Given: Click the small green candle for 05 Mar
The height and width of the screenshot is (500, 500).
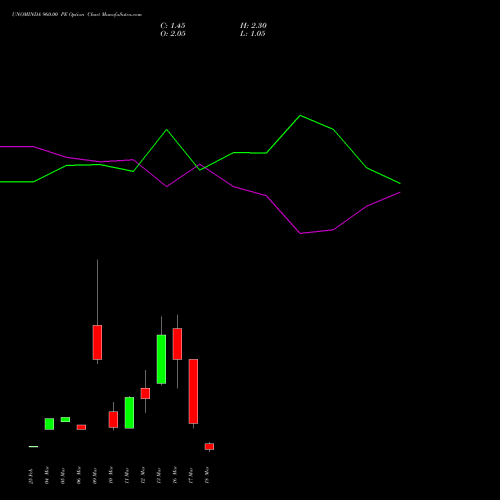Looking at the screenshot, I should pos(65,420).
